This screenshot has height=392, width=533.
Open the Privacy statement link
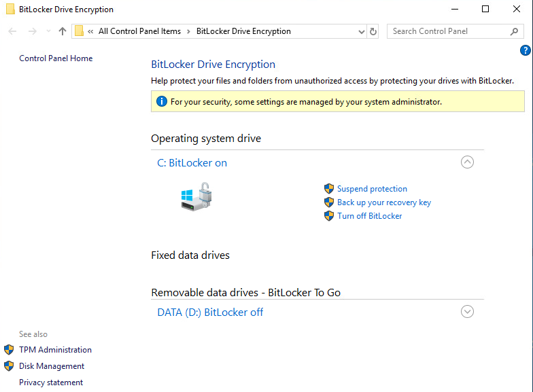click(x=51, y=382)
